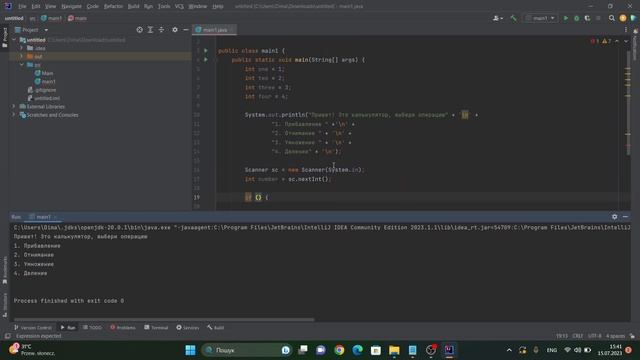Collapse the untitled project root

pos(14,40)
